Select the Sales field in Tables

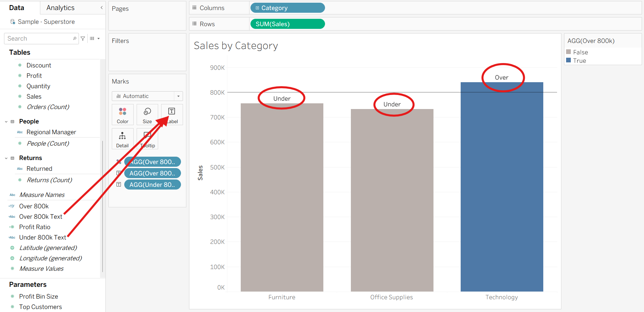tap(34, 97)
